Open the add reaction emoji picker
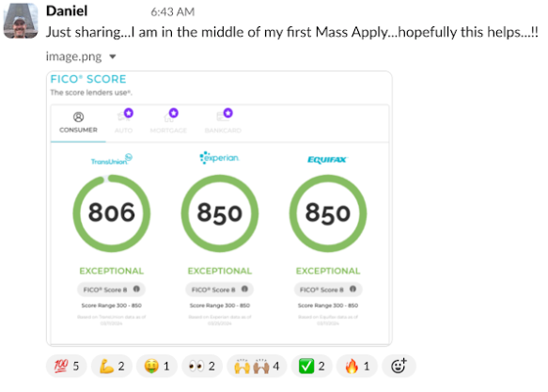The width and height of the screenshot is (548, 392). (399, 366)
